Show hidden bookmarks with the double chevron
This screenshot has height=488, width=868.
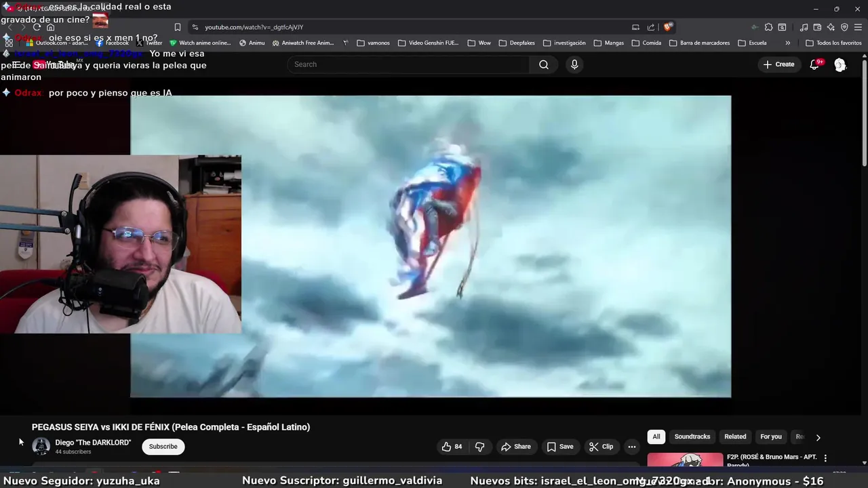pyautogui.click(x=787, y=43)
